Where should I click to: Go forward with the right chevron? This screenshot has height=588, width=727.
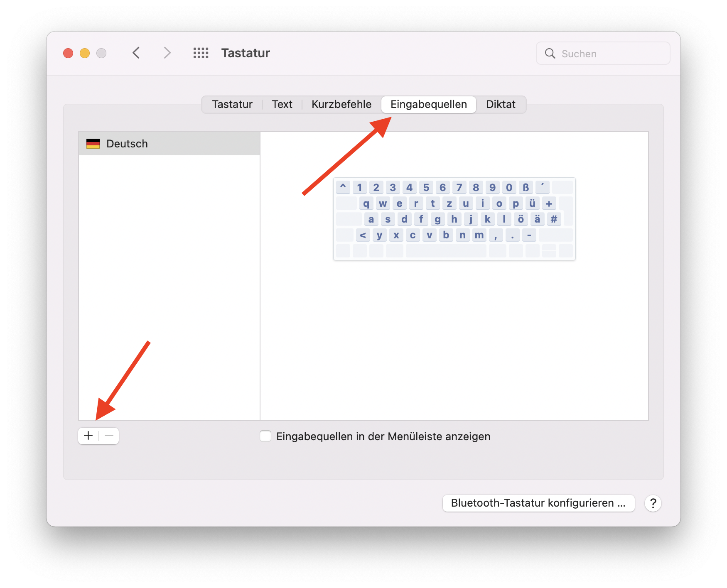(x=167, y=53)
